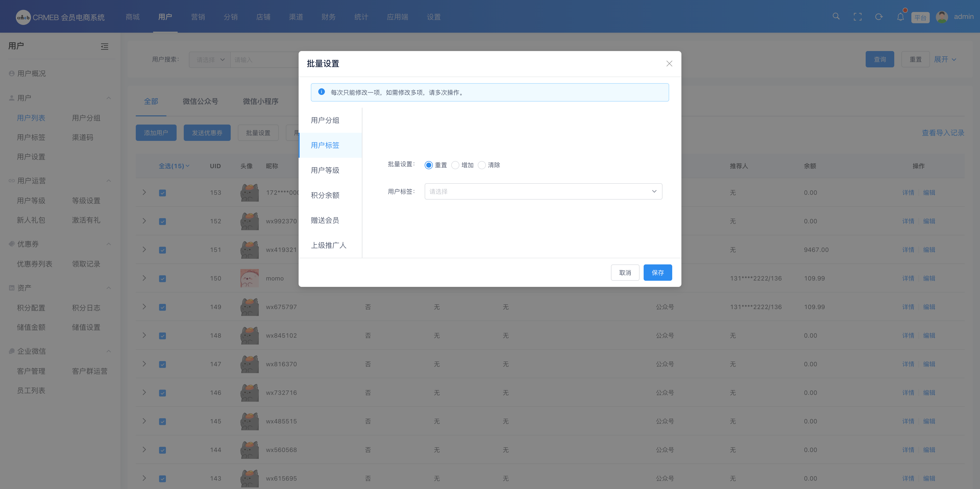Click the 保存 button
The width and height of the screenshot is (980, 489).
(x=657, y=273)
